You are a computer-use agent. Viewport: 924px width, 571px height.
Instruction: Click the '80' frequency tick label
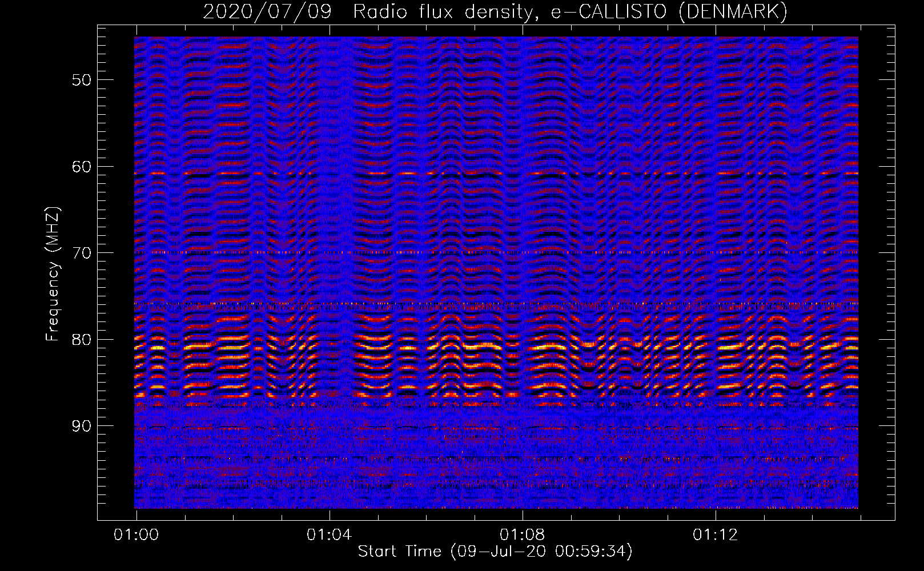(81, 340)
